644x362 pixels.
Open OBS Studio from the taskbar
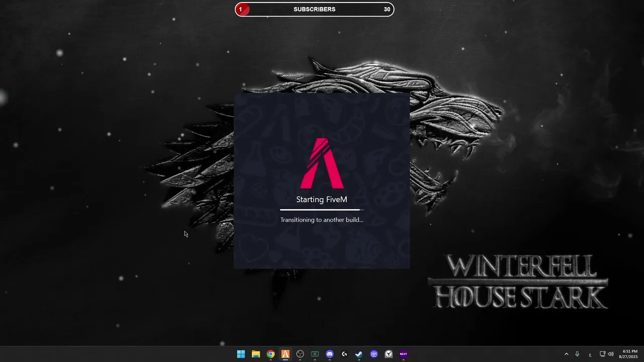300,354
